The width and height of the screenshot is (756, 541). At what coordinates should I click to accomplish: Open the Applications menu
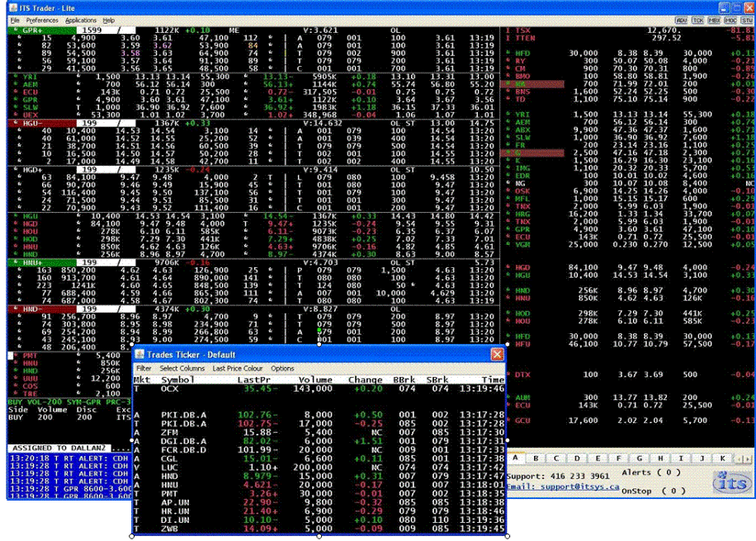(81, 21)
